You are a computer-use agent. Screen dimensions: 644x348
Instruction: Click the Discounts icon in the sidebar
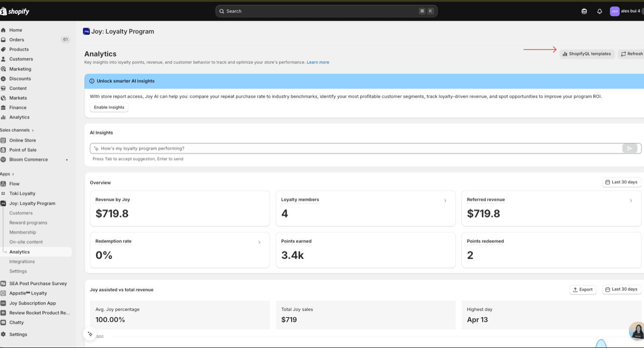point(4,78)
